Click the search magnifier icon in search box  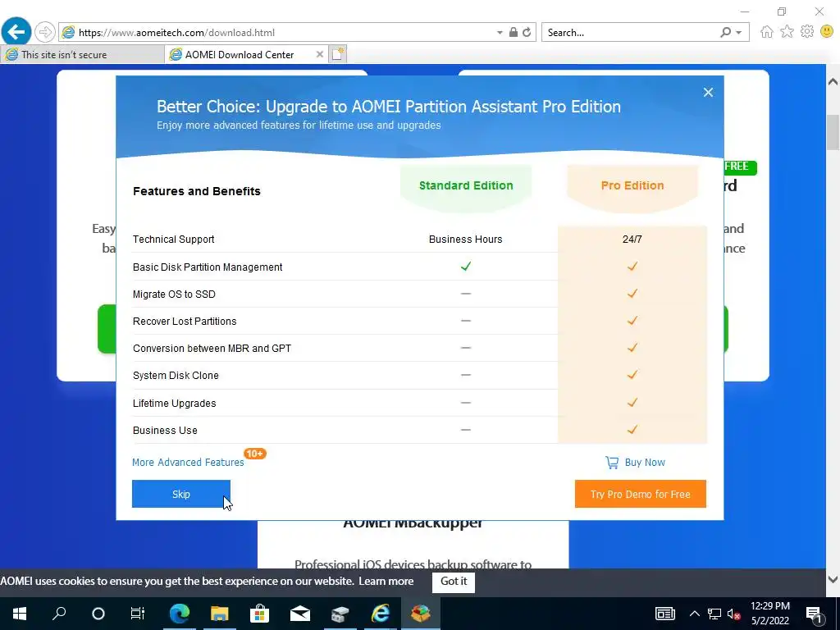pyautogui.click(x=725, y=32)
